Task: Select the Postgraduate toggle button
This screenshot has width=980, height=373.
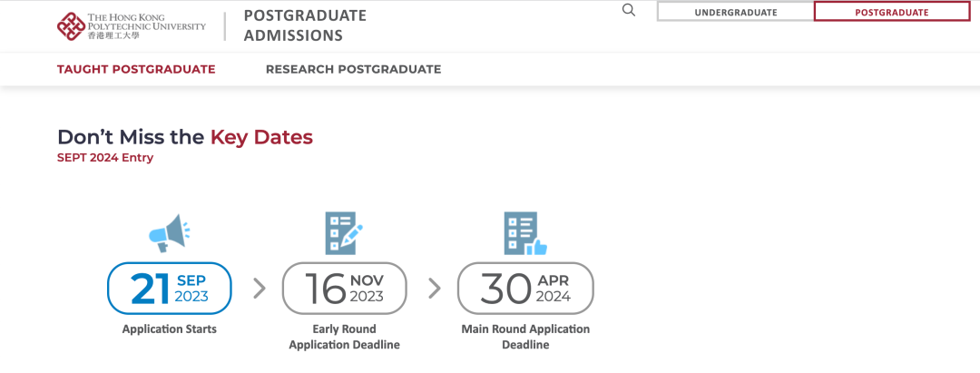Action: click(x=892, y=12)
